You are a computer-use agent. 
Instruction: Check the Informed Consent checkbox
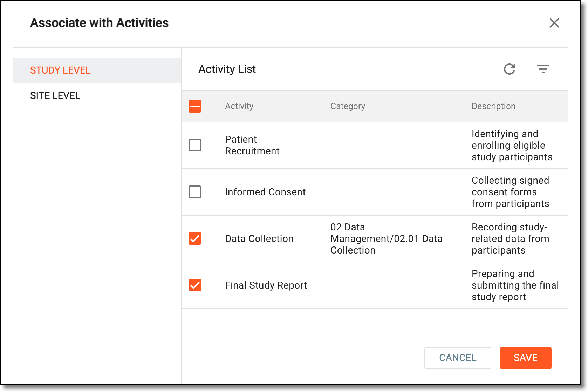click(x=195, y=192)
